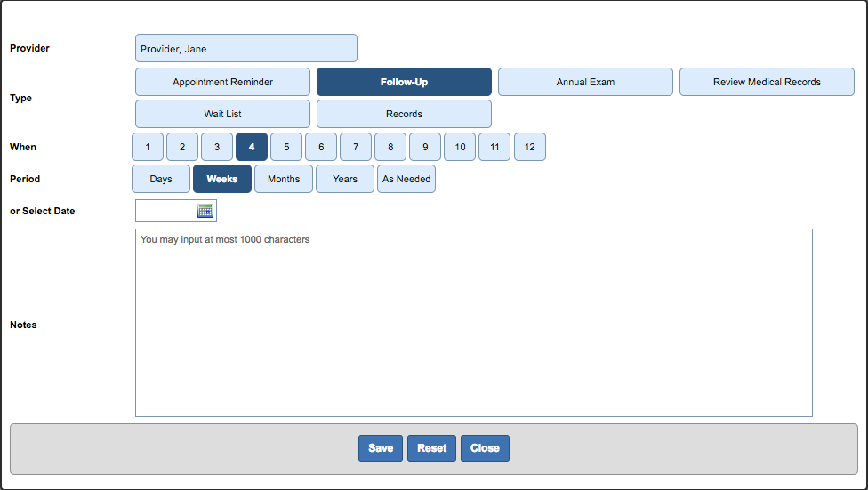This screenshot has height=490, width=868.
Task: Set the When value to 9
Action: pyautogui.click(x=425, y=147)
